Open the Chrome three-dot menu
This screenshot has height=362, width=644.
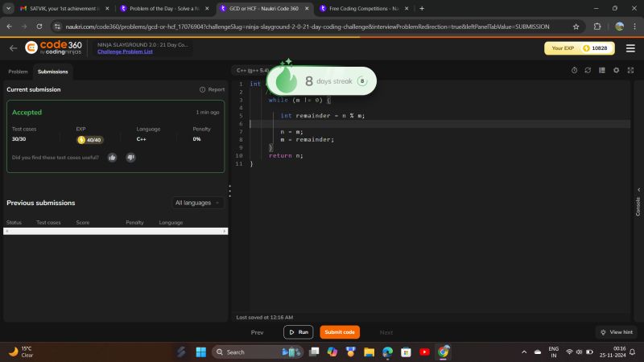[x=634, y=27]
